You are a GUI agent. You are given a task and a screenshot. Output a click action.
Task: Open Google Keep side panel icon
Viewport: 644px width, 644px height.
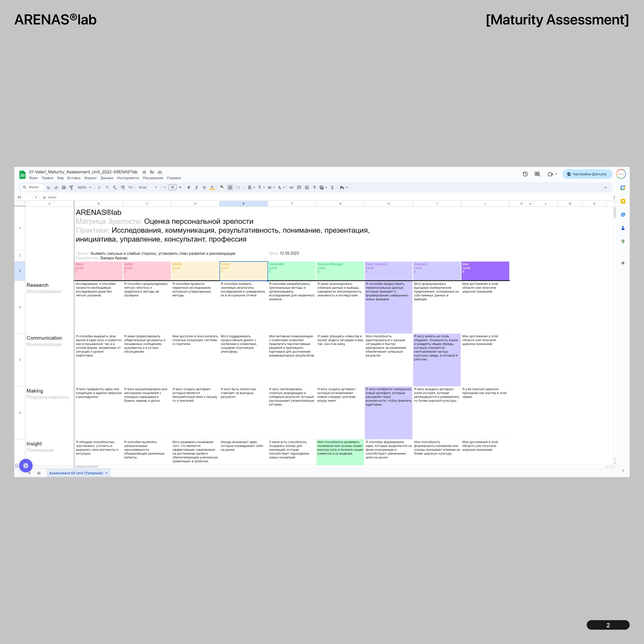click(623, 201)
